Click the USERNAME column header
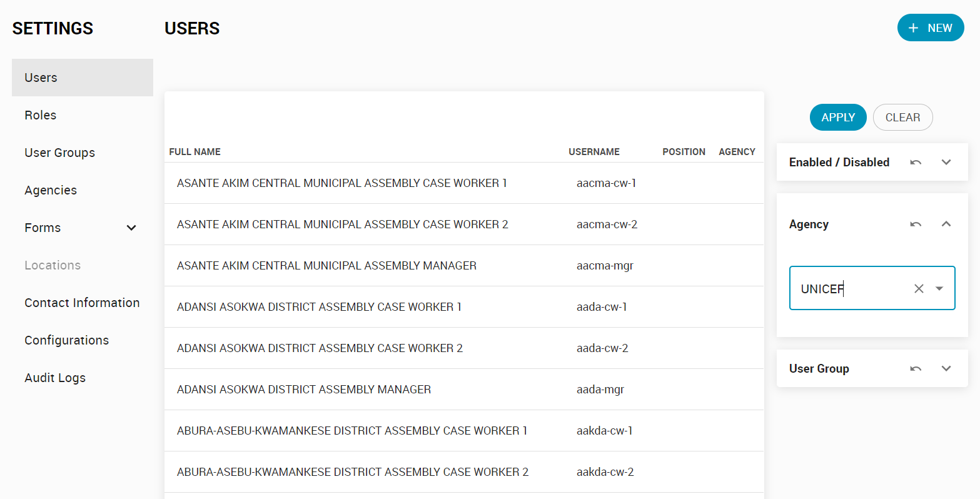Viewport: 980px width, 499px height. click(594, 152)
